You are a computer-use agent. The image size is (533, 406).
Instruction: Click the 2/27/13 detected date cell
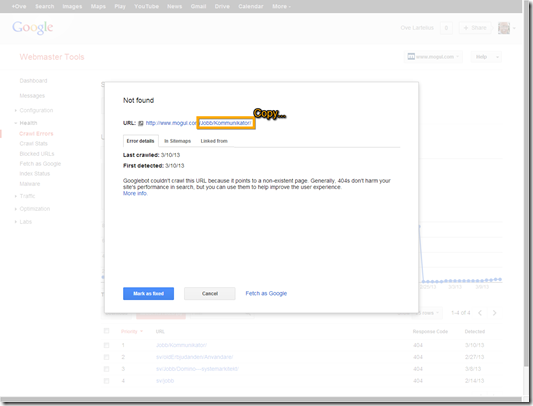(x=475, y=357)
